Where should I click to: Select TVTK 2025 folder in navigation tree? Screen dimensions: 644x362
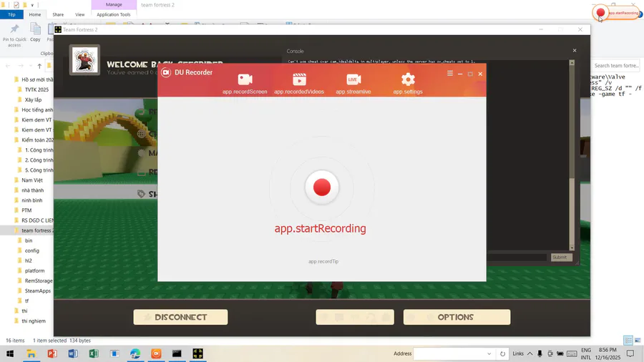36,89
